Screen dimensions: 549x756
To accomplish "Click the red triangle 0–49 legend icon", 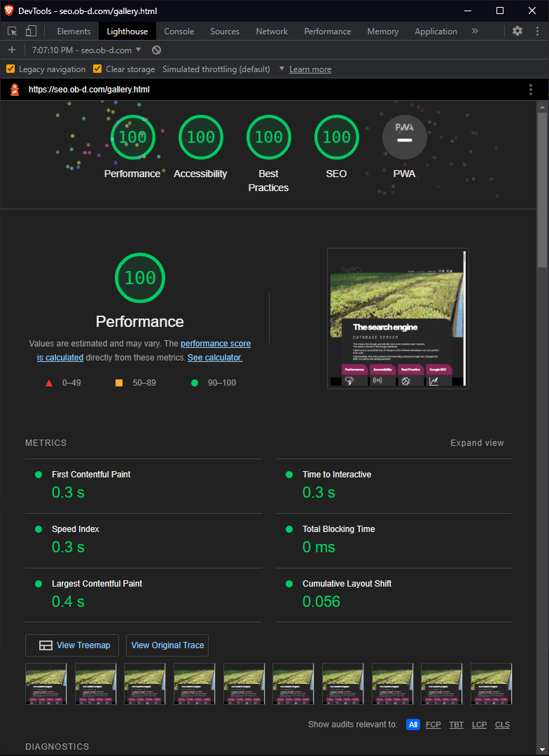I will [49, 383].
